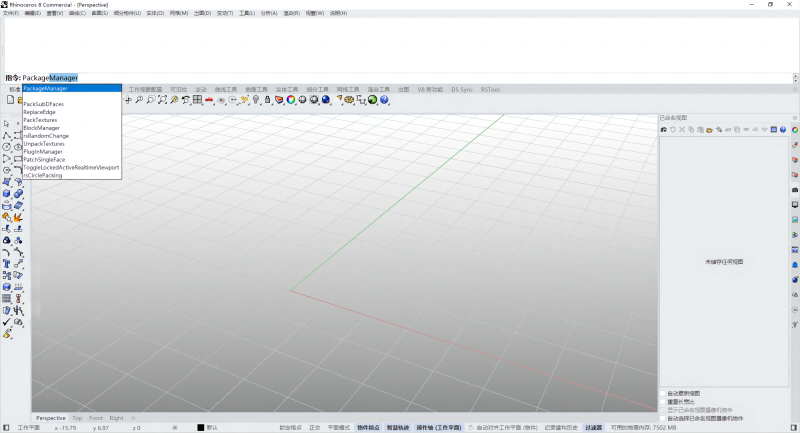Open the viewport tabs add menu
Viewport: 800px width, 433px height.
(133, 417)
